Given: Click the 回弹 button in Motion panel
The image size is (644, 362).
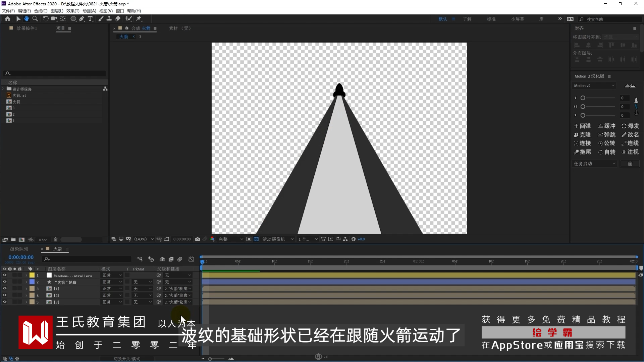Looking at the screenshot, I should tap(582, 126).
